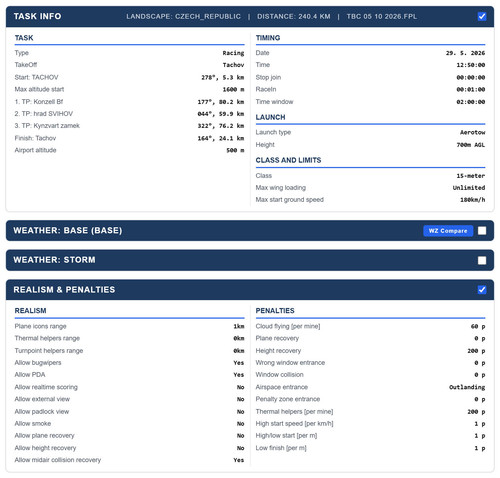Click the Plane icons range value 1km
500x478 pixels.
239,326
